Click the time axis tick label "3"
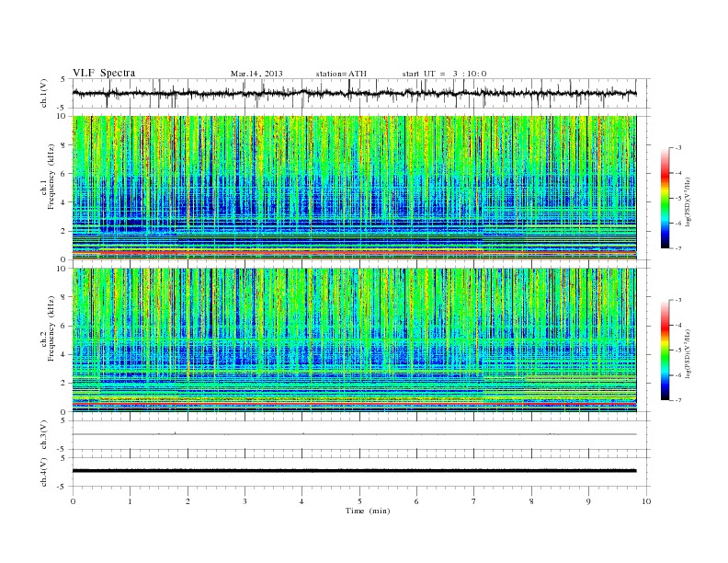 pyautogui.click(x=245, y=501)
